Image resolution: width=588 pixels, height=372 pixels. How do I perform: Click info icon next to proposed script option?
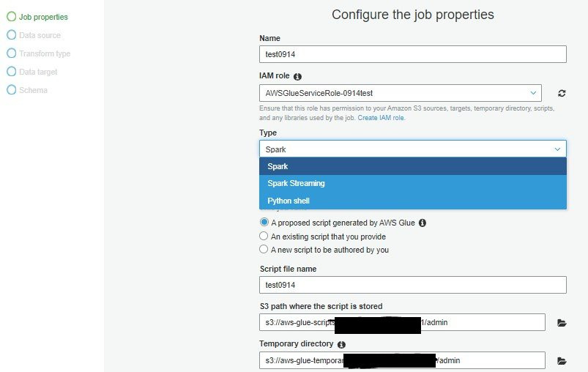pos(423,223)
